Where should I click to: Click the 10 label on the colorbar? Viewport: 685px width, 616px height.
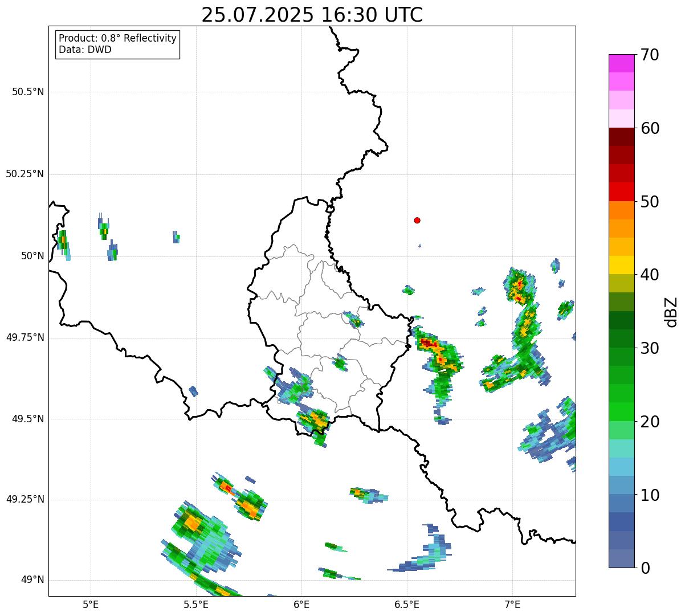650,495
